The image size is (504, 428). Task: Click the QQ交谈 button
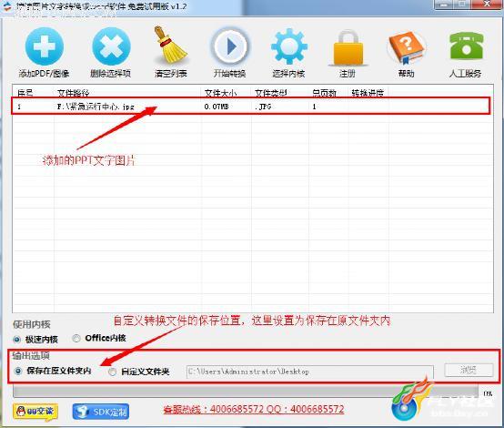pos(35,412)
